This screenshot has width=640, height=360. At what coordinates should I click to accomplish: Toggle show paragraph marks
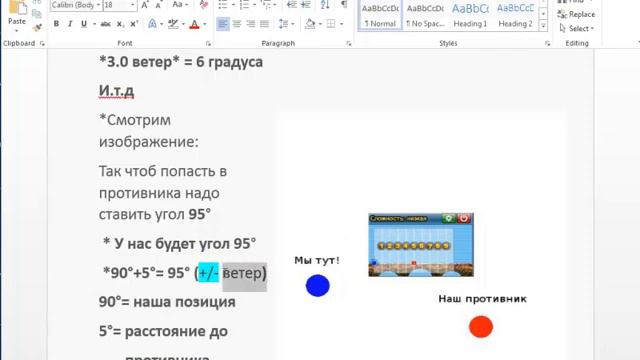point(344,4)
